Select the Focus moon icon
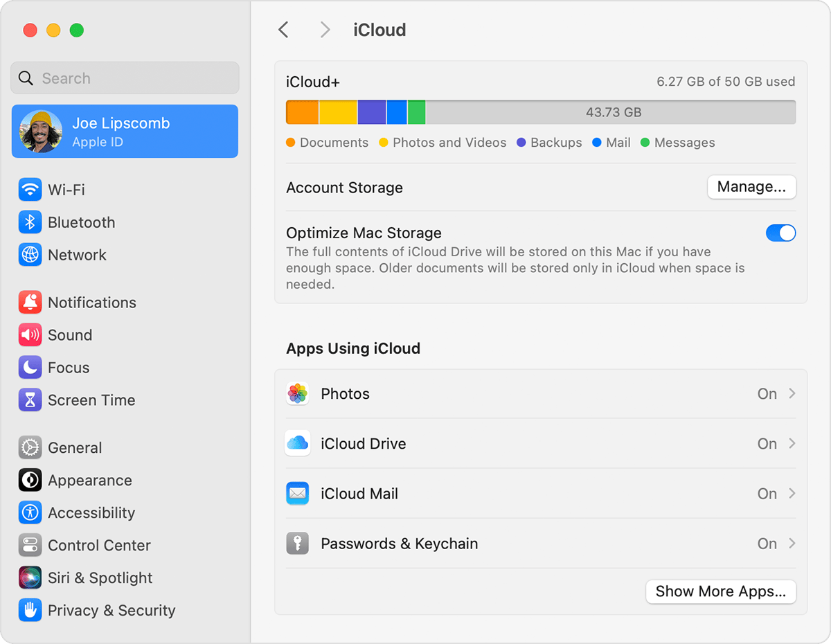The image size is (831, 644). tap(30, 367)
